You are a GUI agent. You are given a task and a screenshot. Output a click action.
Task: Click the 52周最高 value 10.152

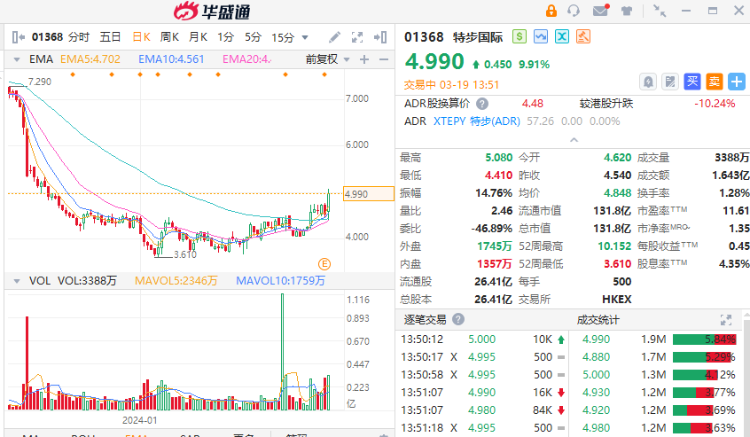614,246
